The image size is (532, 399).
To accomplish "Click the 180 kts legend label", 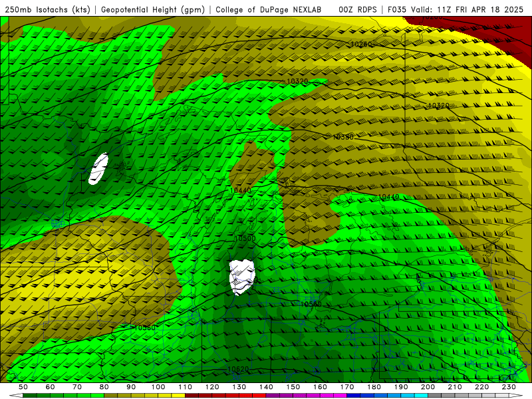I will (x=374, y=387).
